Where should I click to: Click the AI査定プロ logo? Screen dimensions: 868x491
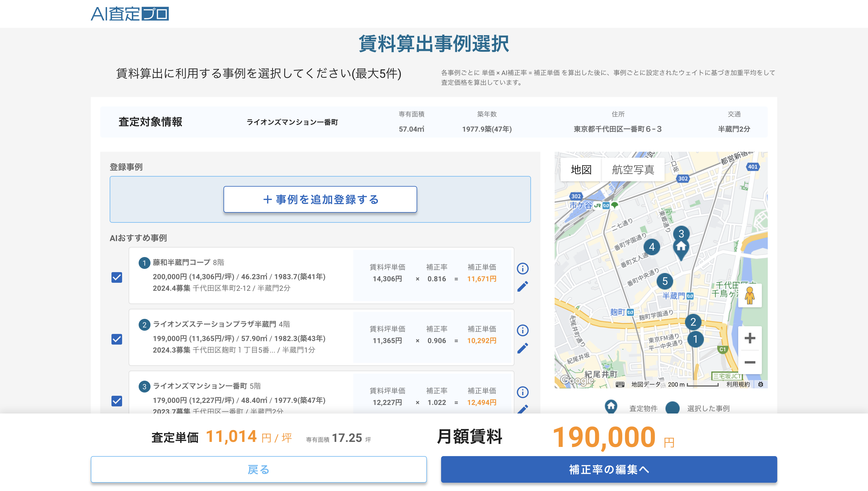[130, 14]
